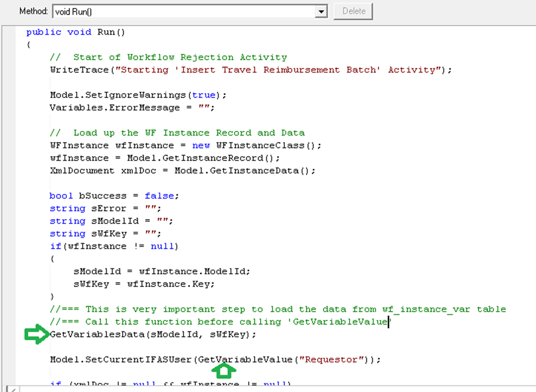Click the WriteTrace statement line

coord(251,70)
